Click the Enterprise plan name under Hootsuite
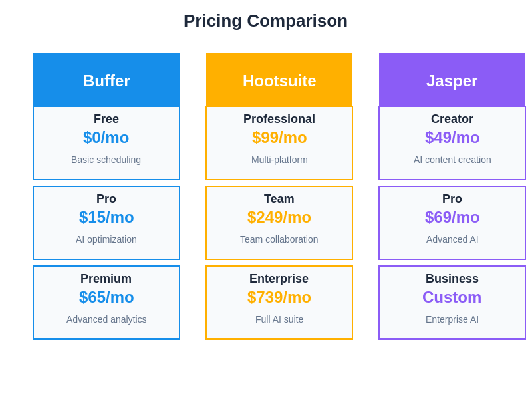 pyautogui.click(x=279, y=279)
